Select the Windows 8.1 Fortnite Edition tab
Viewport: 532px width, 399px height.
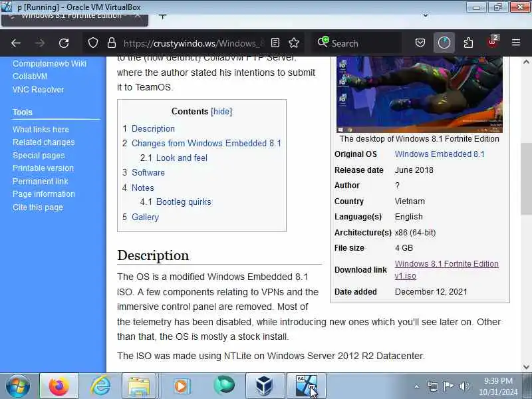[x=74, y=19]
